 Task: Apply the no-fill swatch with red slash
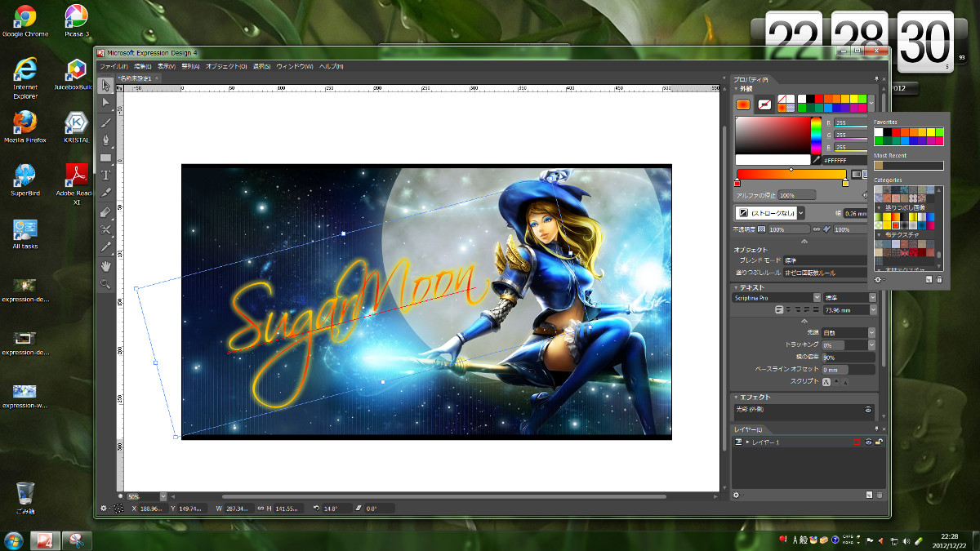click(x=782, y=98)
